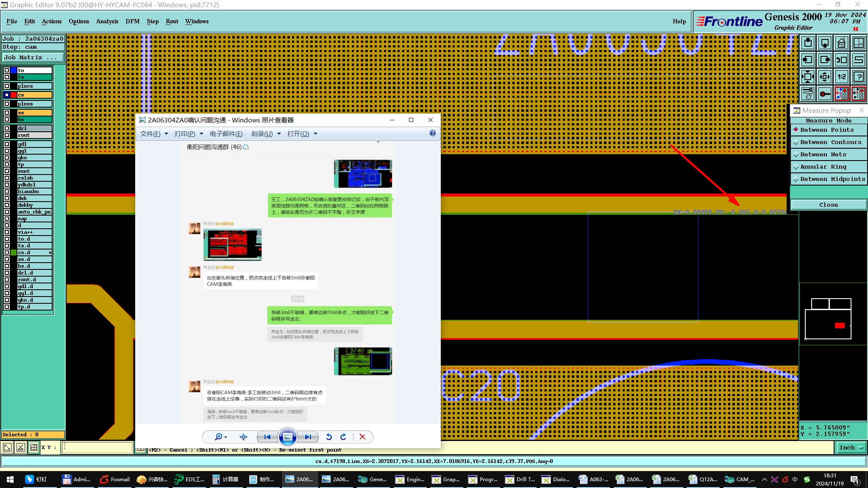Click the 1:2 zoom scale icon

841,77
